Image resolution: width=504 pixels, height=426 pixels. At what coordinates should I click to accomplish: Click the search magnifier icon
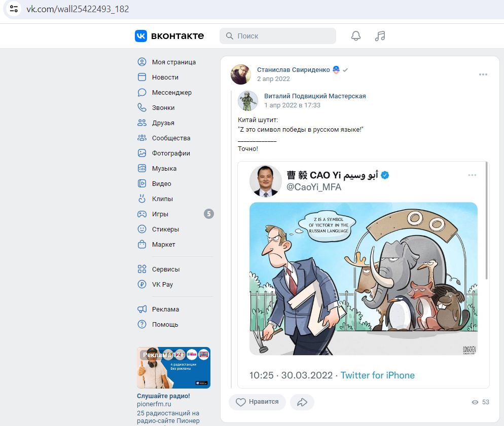tap(230, 36)
